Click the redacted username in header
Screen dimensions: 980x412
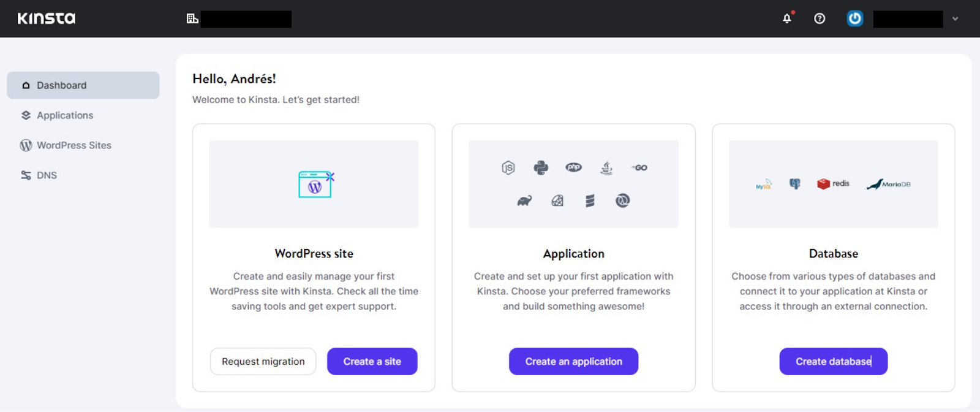point(908,19)
